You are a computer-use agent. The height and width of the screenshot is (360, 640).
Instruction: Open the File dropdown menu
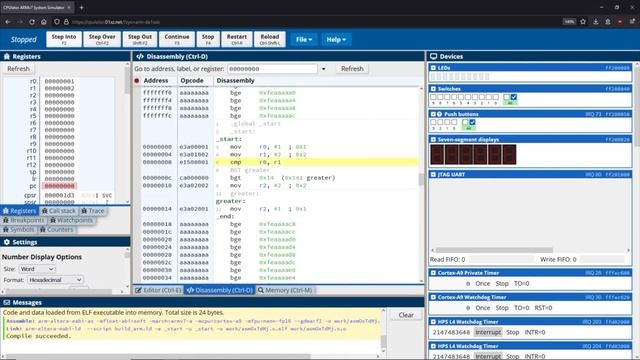304,40
